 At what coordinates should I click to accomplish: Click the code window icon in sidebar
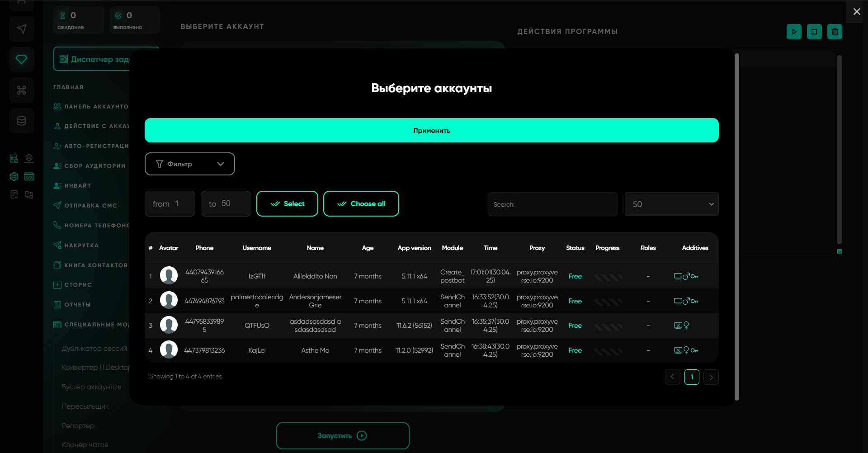click(29, 176)
